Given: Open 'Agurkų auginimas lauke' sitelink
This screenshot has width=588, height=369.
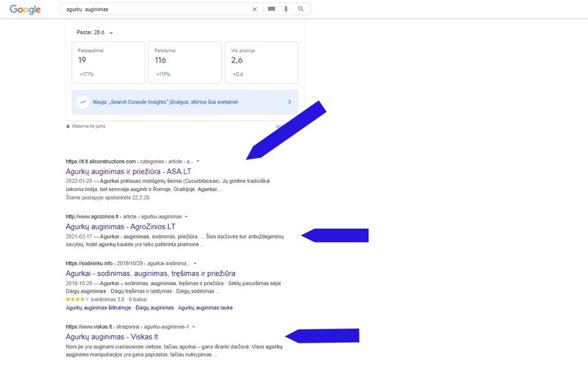Looking at the screenshot, I should [x=205, y=307].
